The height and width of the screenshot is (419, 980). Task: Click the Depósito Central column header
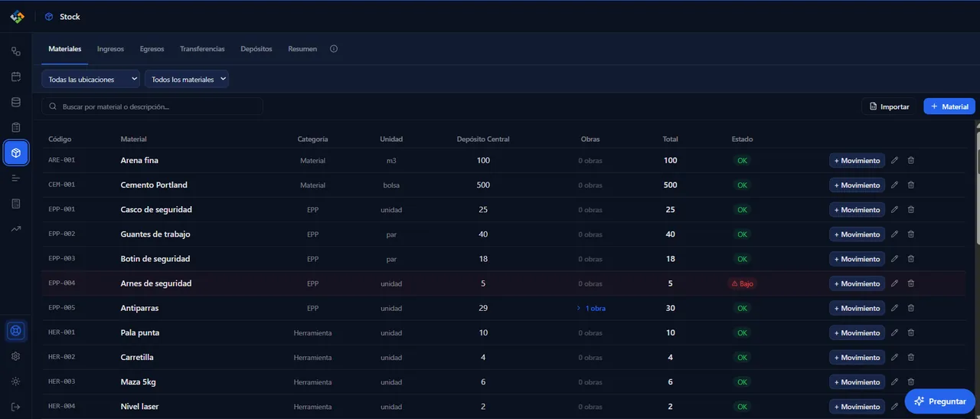483,139
